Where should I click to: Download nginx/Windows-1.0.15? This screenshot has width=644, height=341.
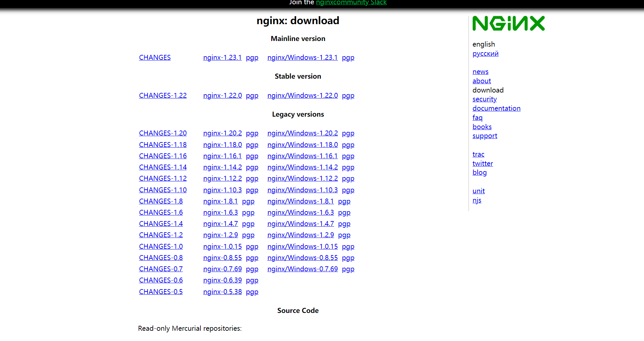click(302, 246)
